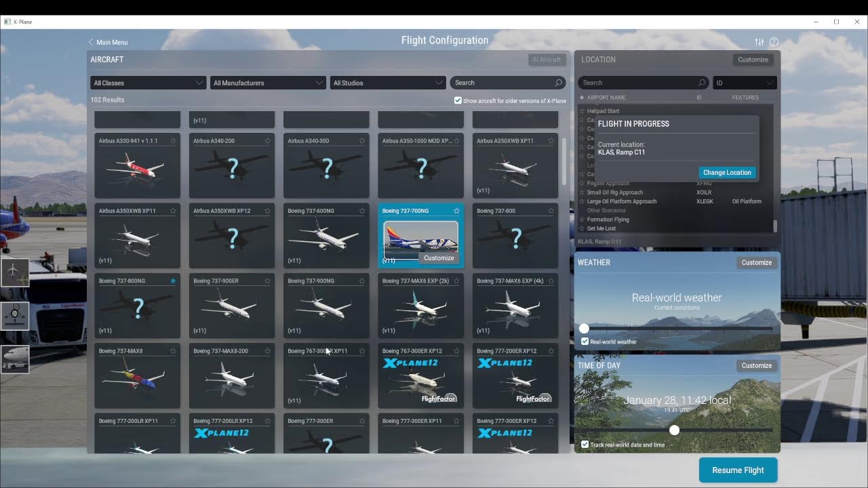Open the pushback tug sidebar icon

pos(14,359)
